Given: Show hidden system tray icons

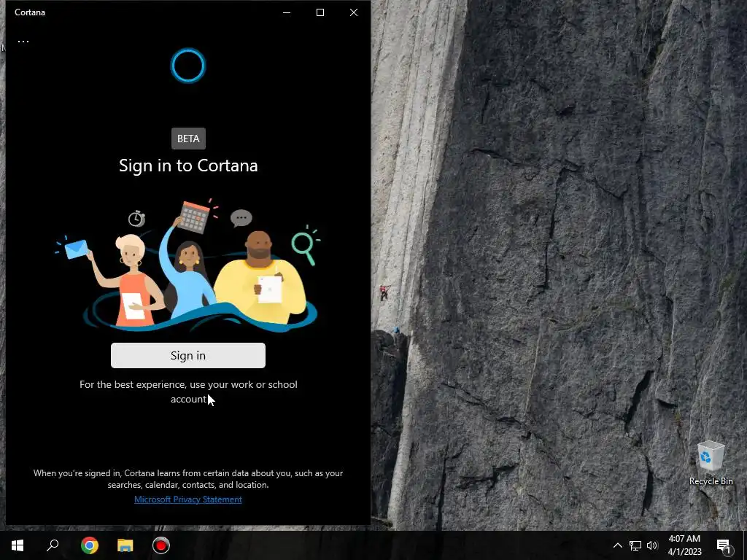Looking at the screenshot, I should (617, 545).
